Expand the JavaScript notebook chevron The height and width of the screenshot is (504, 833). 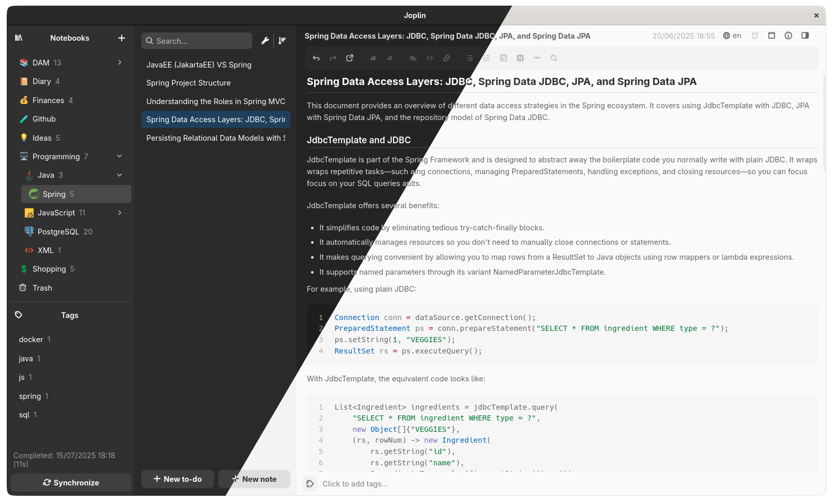coord(120,213)
